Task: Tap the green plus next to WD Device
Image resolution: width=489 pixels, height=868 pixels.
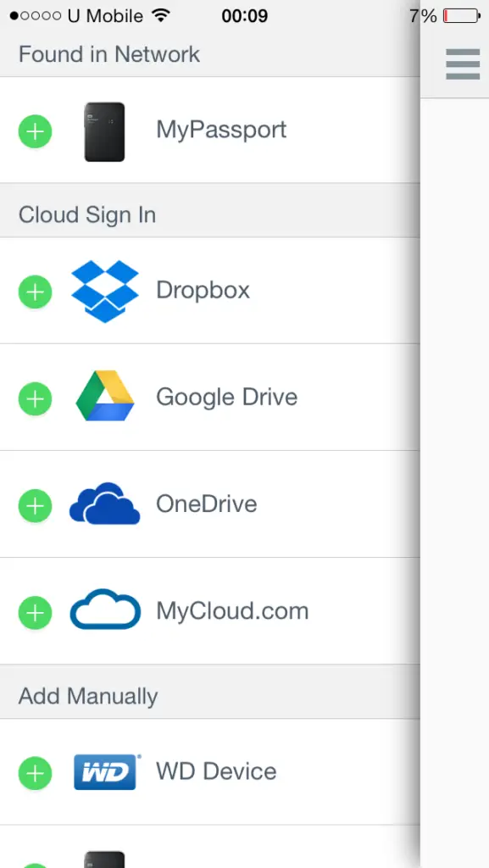Action: [35, 773]
